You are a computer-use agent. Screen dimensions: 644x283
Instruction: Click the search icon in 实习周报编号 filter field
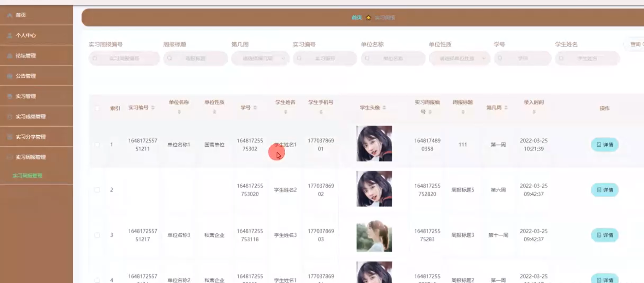[95, 58]
